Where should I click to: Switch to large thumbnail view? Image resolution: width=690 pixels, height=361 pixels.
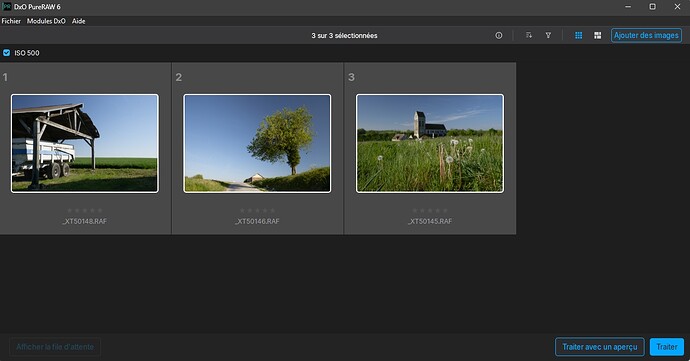click(598, 35)
